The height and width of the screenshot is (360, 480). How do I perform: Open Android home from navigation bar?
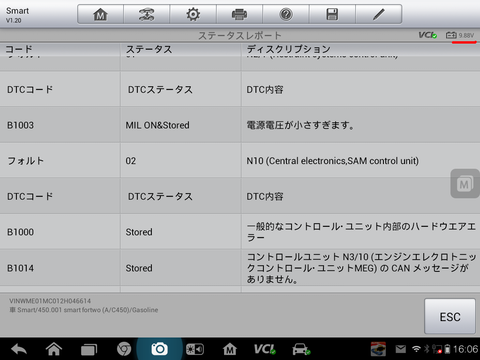click(54, 349)
